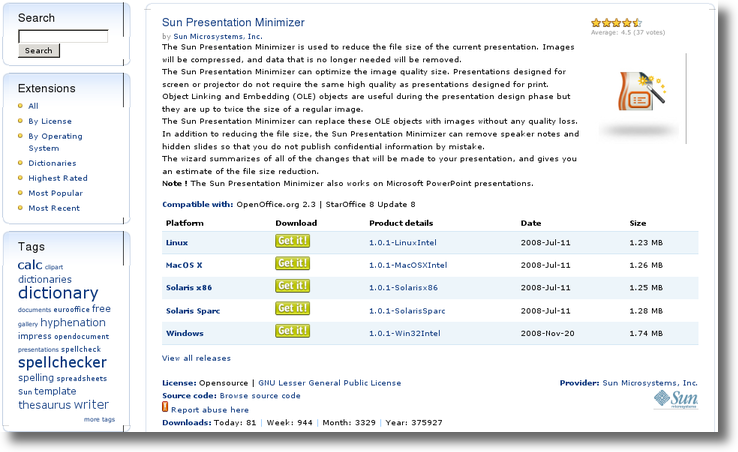The image size is (738, 452).
Task: Open the Sun Presentation Minimizer title link
Action: 233,22
